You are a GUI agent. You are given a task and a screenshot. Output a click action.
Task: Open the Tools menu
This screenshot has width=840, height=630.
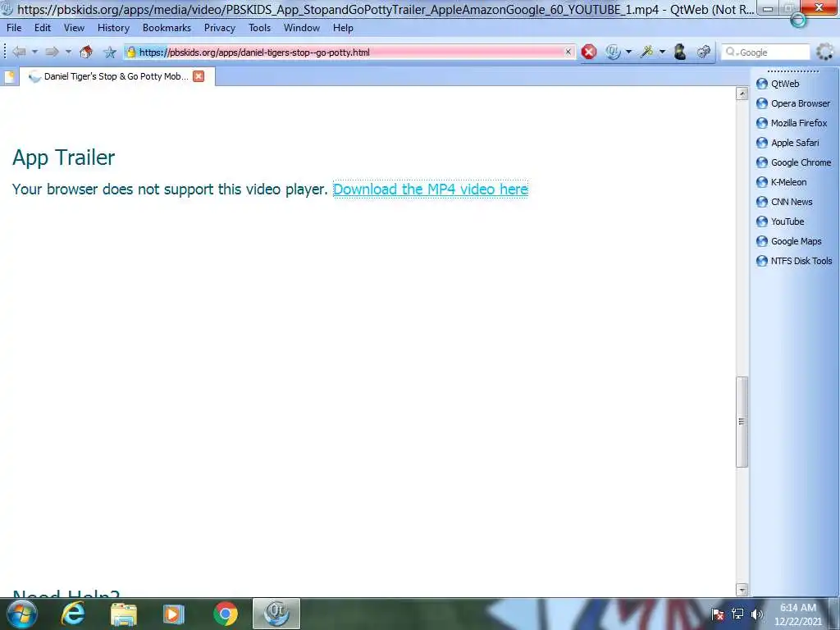259,28
